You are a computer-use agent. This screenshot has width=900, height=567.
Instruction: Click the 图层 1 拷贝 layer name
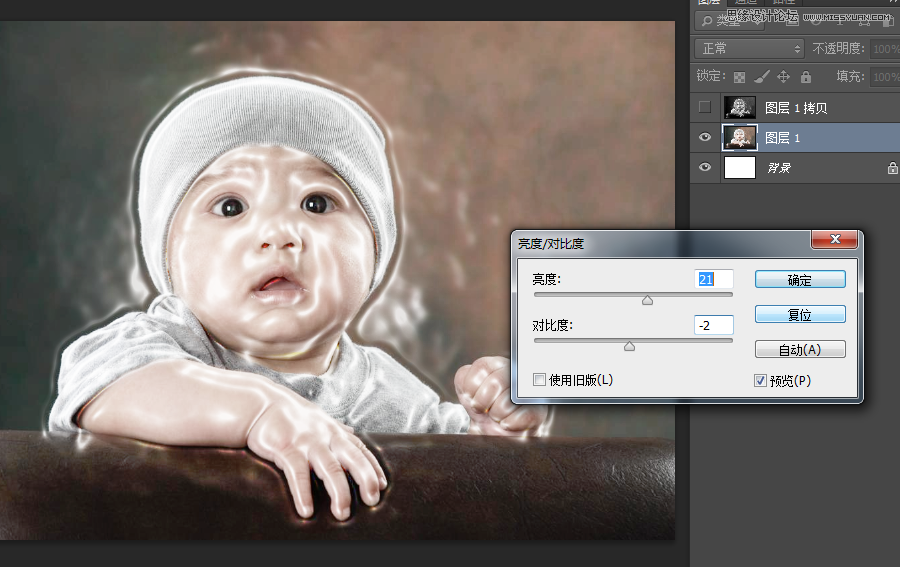(796, 108)
